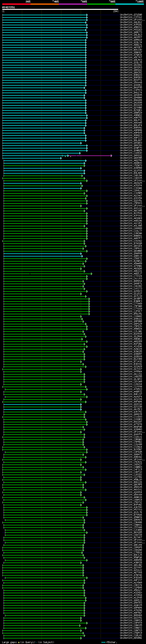Select hit UniRef100_Q11PV4
Viewport: 146px width, 644px height.
pyautogui.click(x=131, y=170)
